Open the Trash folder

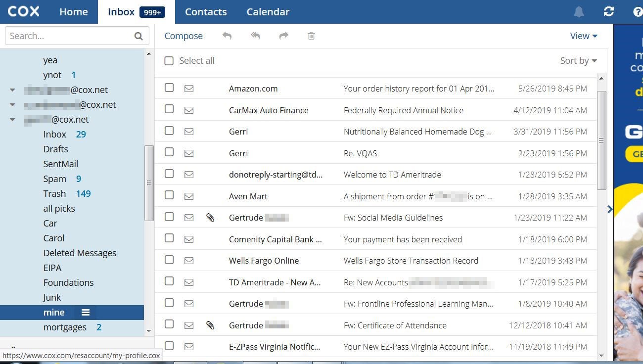coord(54,193)
